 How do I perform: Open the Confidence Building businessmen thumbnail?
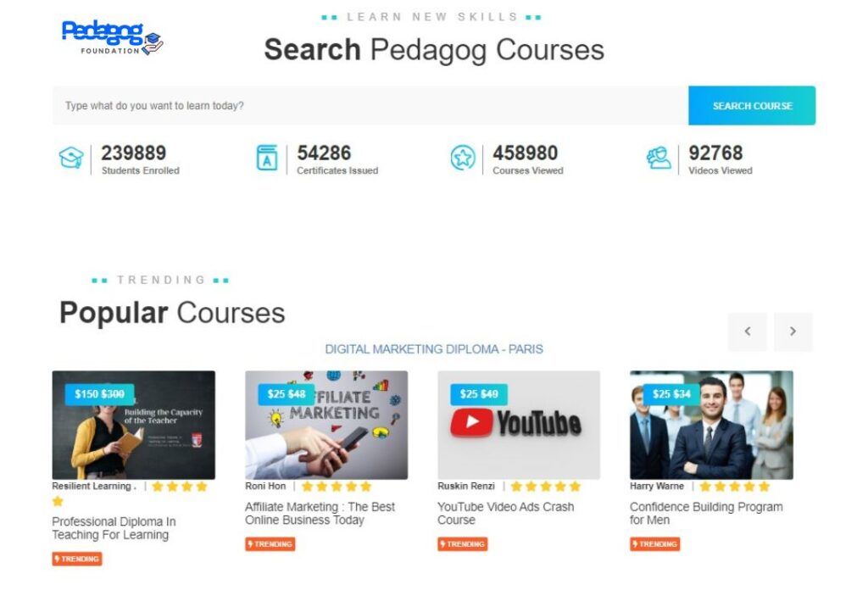711,425
